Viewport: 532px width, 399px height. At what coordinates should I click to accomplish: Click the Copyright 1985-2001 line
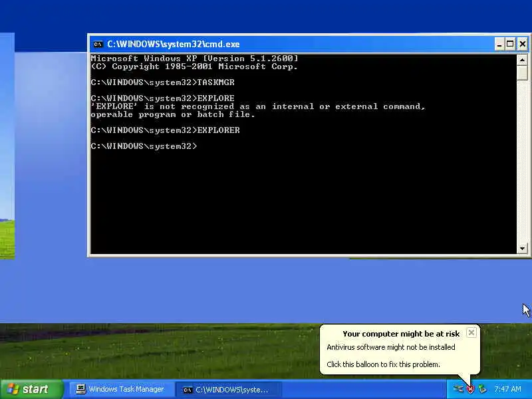coord(194,66)
